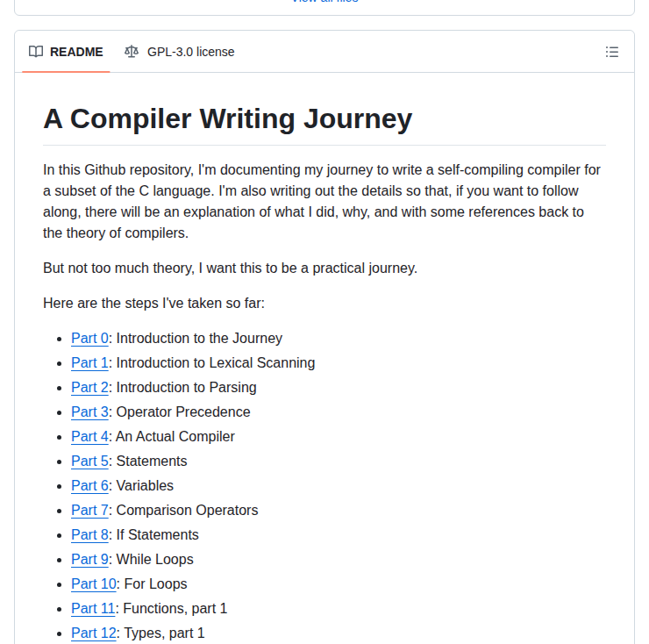Viewport: 649px width, 644px height.
Task: Open Part 6 Variables link
Action: pos(89,485)
